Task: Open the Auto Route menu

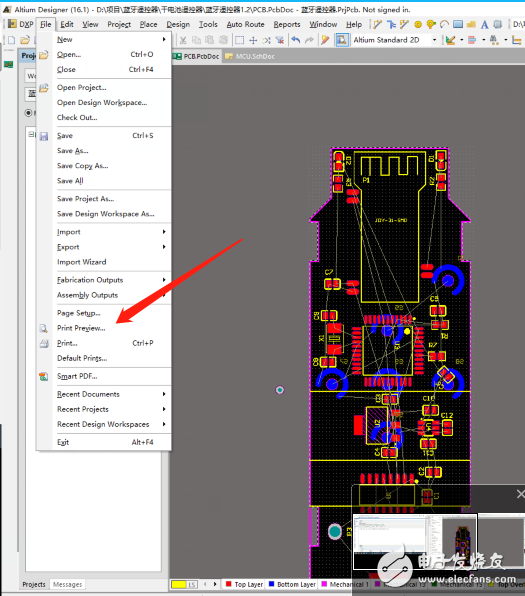Action: (246, 24)
